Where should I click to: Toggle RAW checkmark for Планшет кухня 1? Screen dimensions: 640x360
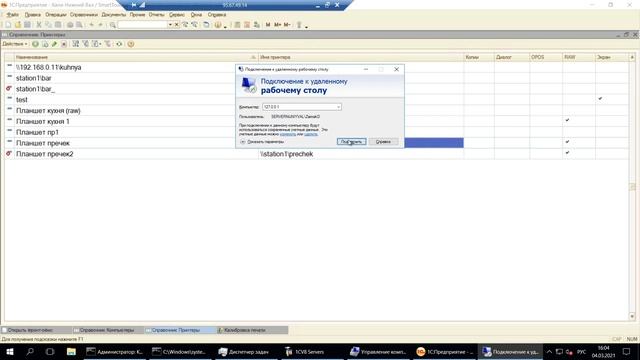[567, 120]
